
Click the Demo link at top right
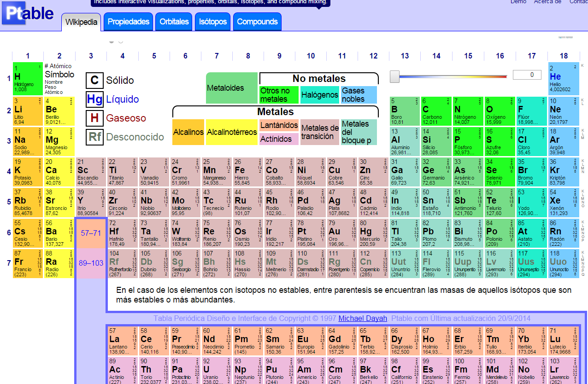518,2
